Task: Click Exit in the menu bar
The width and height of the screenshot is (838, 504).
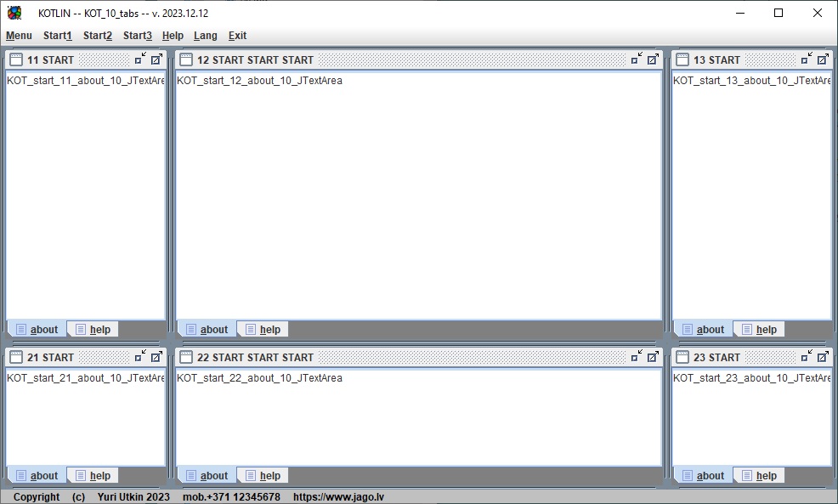Action: [x=237, y=36]
